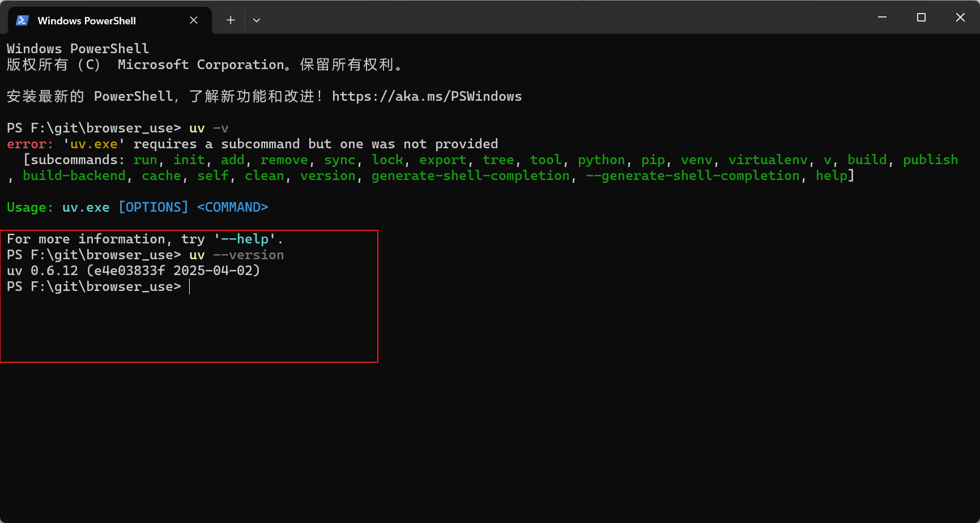Click the 'pip' subcommand text

(653, 160)
